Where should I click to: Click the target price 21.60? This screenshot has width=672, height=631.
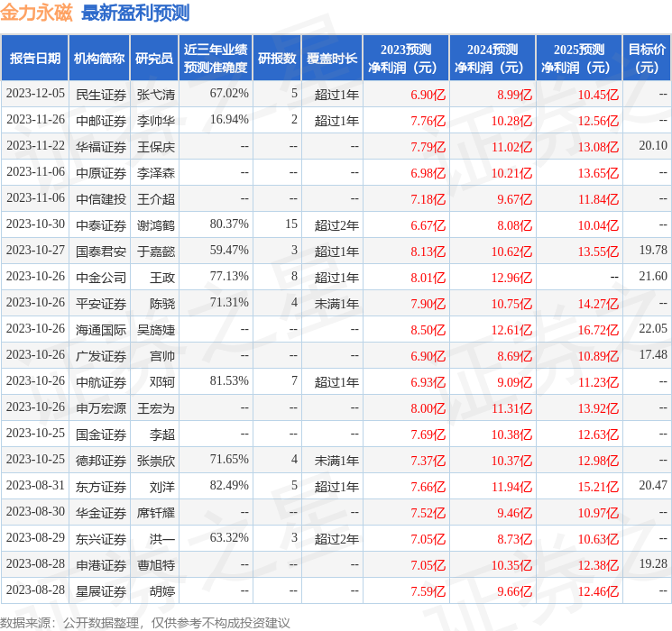point(653,277)
